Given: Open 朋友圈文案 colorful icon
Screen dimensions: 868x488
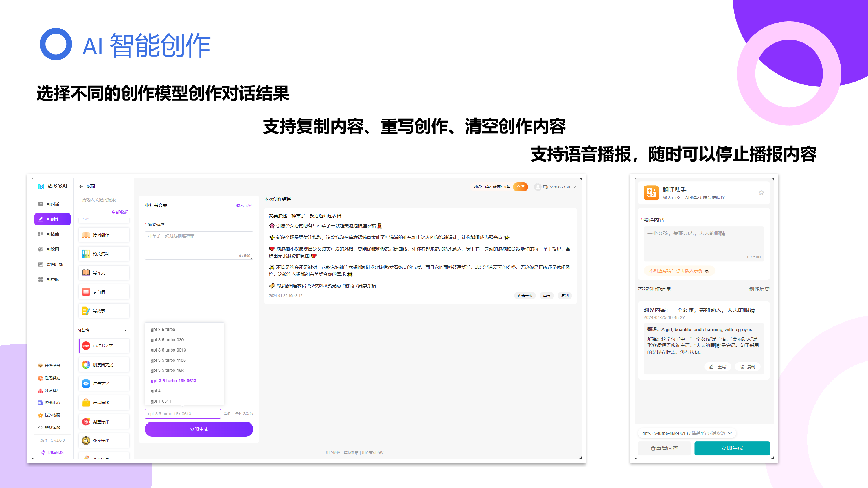Looking at the screenshot, I should 86,364.
